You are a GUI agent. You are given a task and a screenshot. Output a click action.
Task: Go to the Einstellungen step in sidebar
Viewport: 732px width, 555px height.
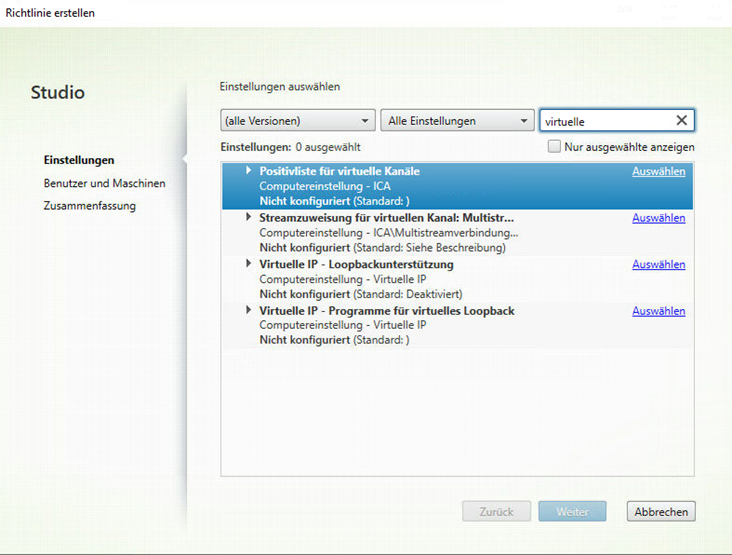(x=79, y=160)
